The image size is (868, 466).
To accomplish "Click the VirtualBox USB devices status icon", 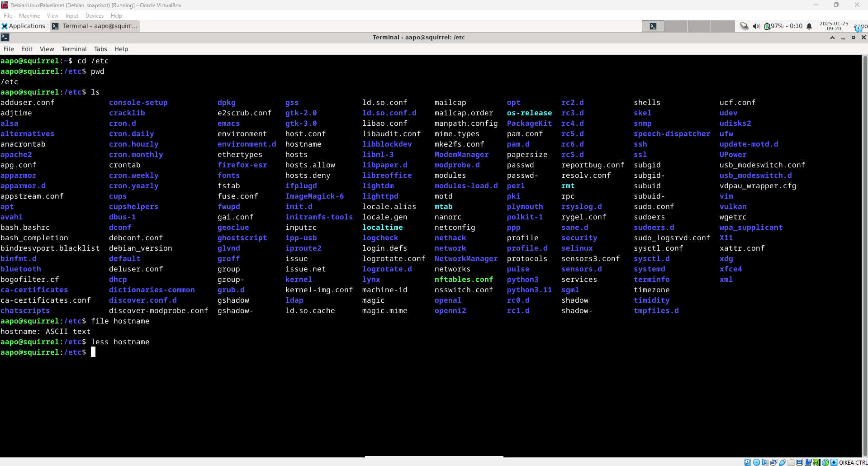I will point(783,462).
